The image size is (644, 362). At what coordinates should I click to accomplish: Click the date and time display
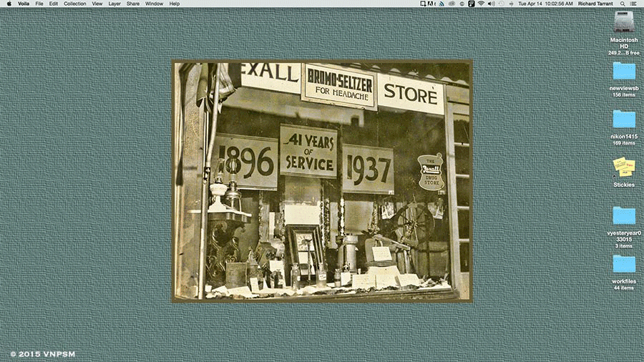coord(545,4)
